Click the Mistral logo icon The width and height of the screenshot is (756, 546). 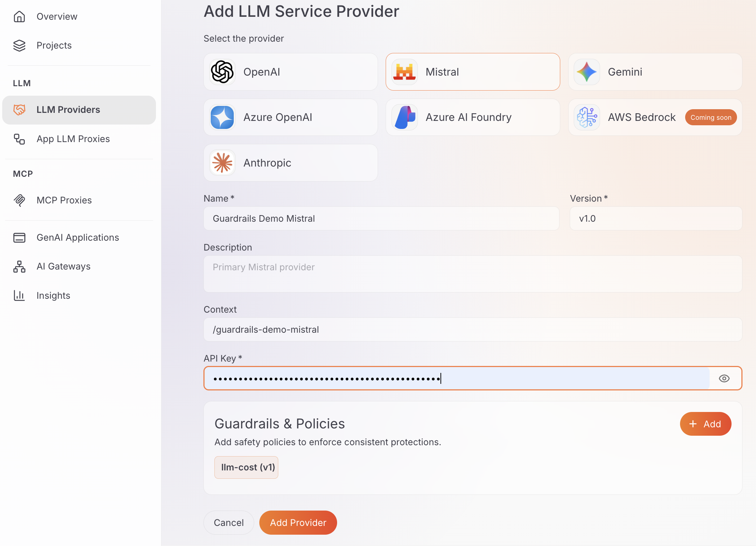[x=405, y=72]
